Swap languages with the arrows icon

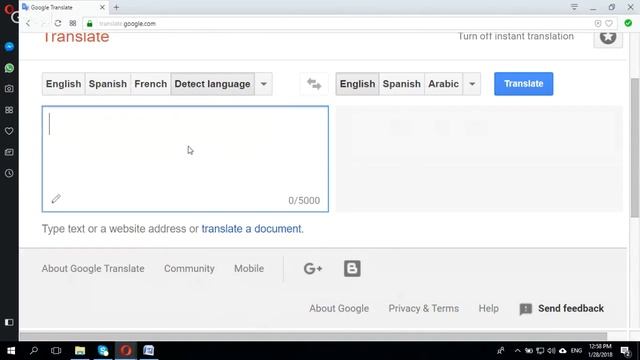pyautogui.click(x=314, y=84)
